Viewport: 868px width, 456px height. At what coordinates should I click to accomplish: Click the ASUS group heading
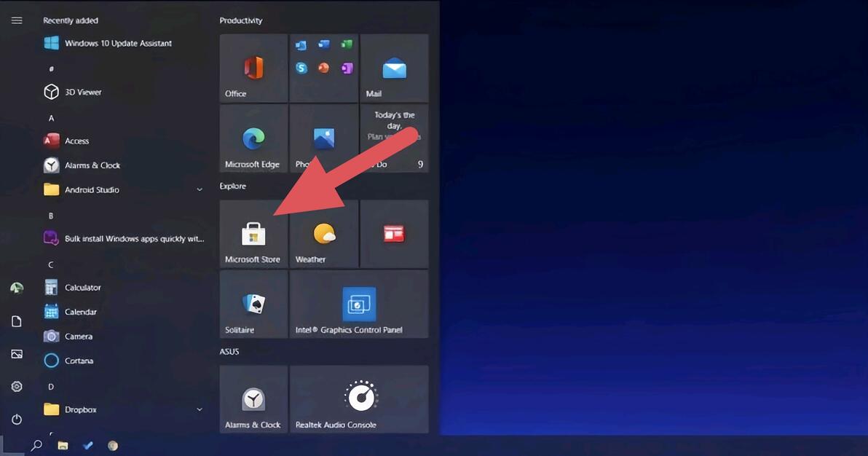click(229, 351)
